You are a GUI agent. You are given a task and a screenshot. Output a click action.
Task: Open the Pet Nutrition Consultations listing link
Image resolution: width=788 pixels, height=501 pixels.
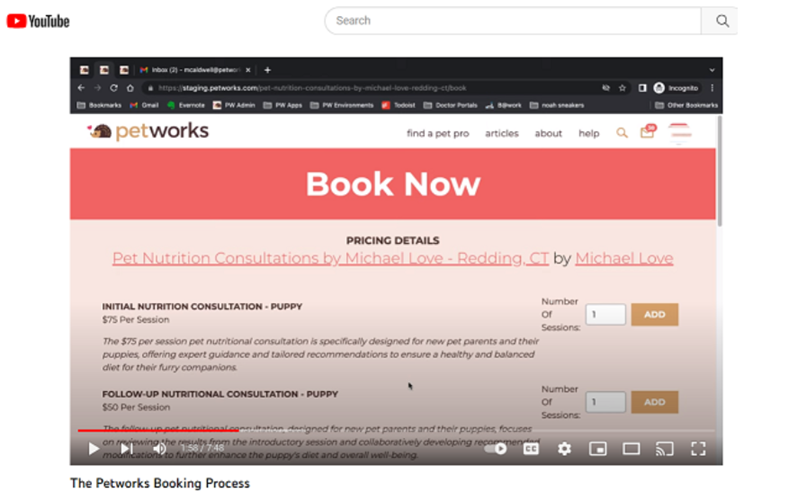[x=330, y=258]
